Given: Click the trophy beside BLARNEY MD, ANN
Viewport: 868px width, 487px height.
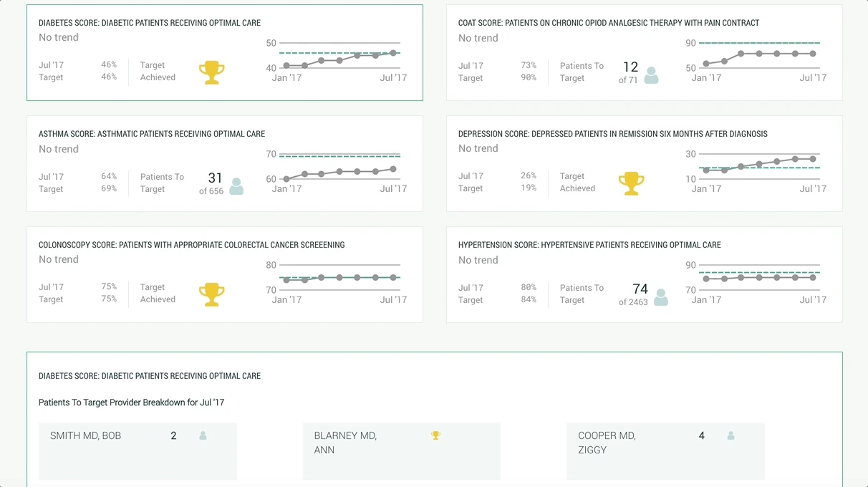Looking at the screenshot, I should coord(435,435).
